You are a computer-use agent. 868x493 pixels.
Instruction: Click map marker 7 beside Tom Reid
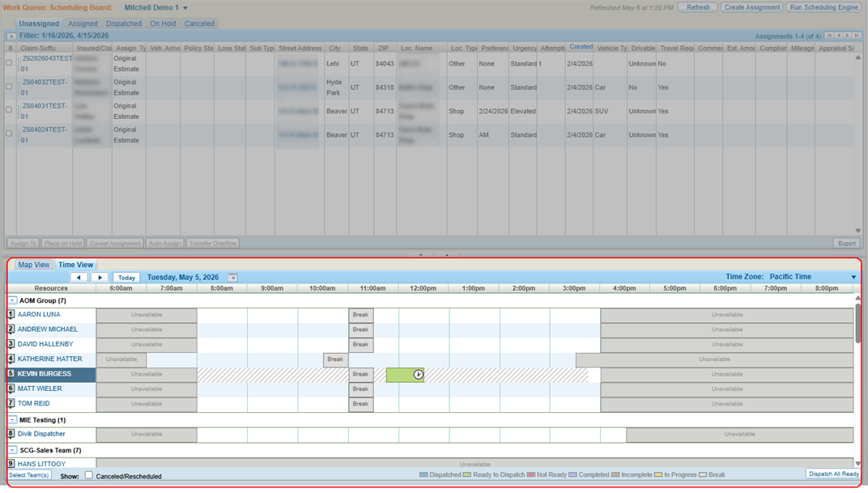coord(11,404)
